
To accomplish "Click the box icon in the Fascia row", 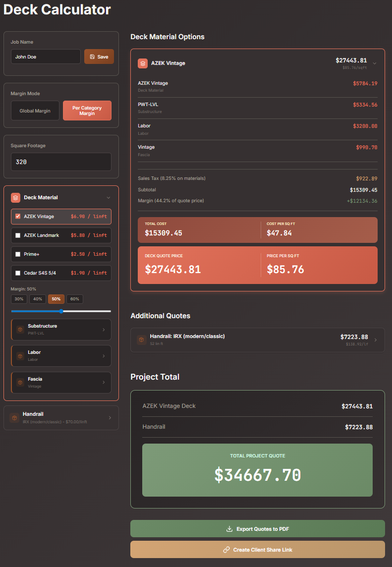I will (x=21, y=382).
